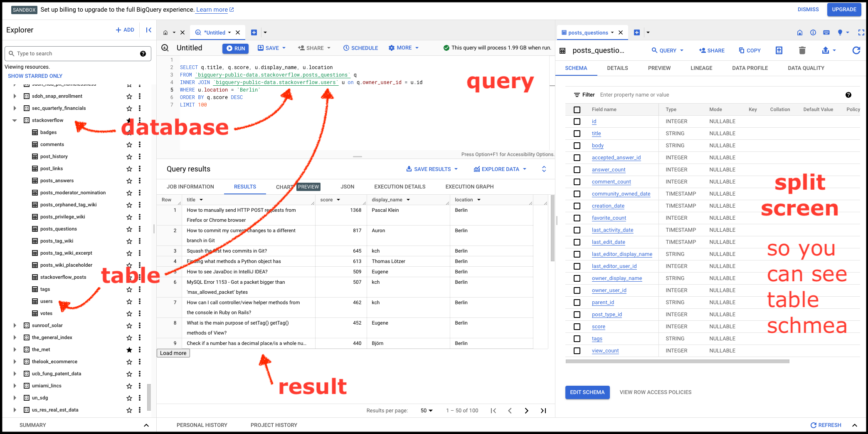
Task: Switch to CHART preview tab
Action: tap(298, 187)
